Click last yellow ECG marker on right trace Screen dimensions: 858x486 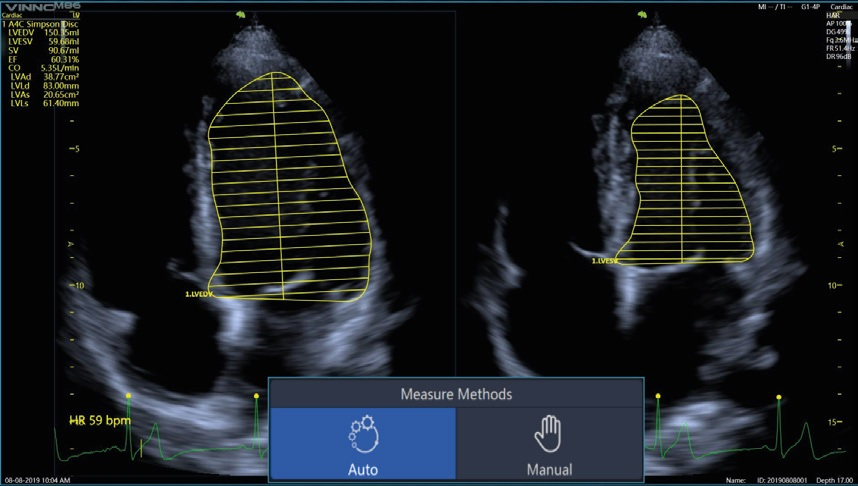point(779,396)
